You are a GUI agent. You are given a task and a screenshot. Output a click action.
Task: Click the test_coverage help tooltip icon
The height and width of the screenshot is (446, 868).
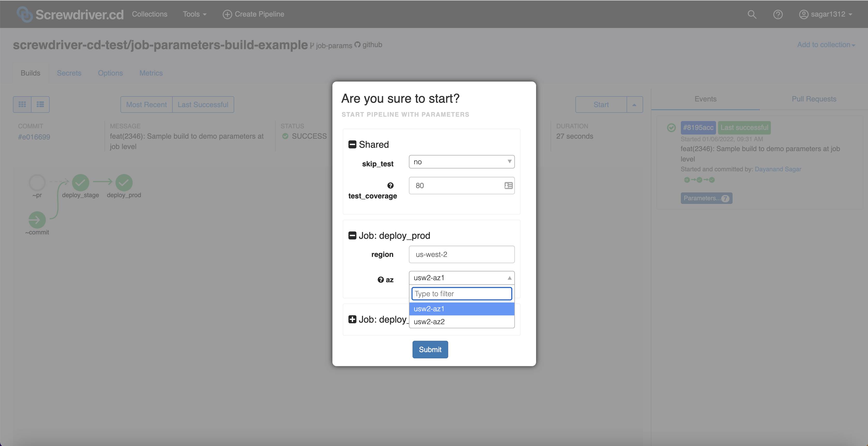point(390,185)
